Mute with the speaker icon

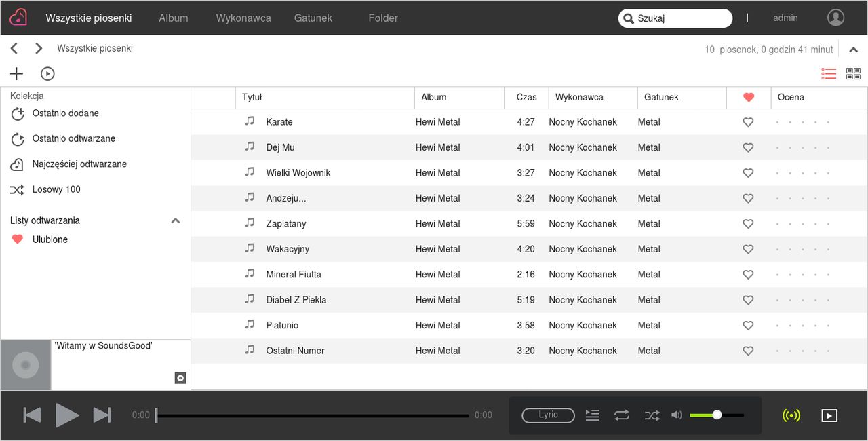(676, 415)
